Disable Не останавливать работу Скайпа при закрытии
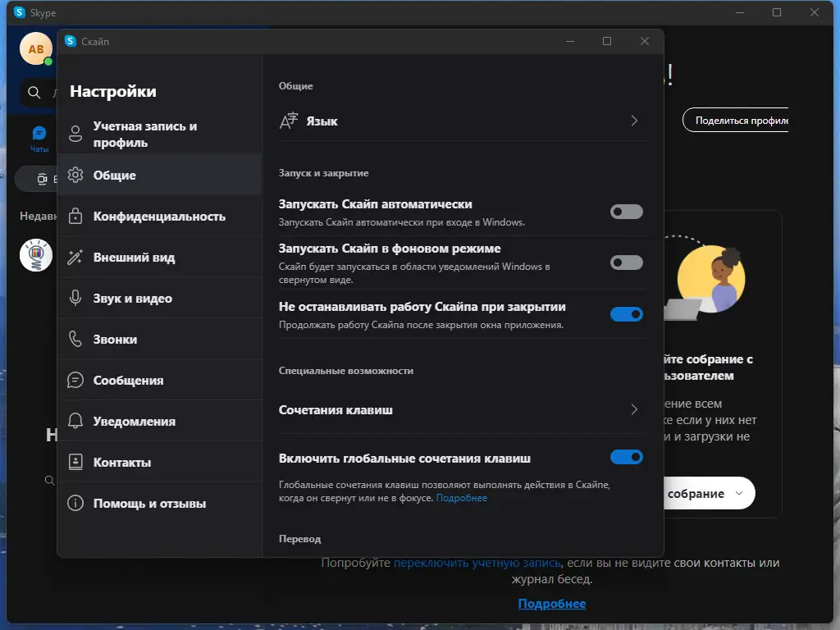Viewport: 840px width, 630px height. 626,313
